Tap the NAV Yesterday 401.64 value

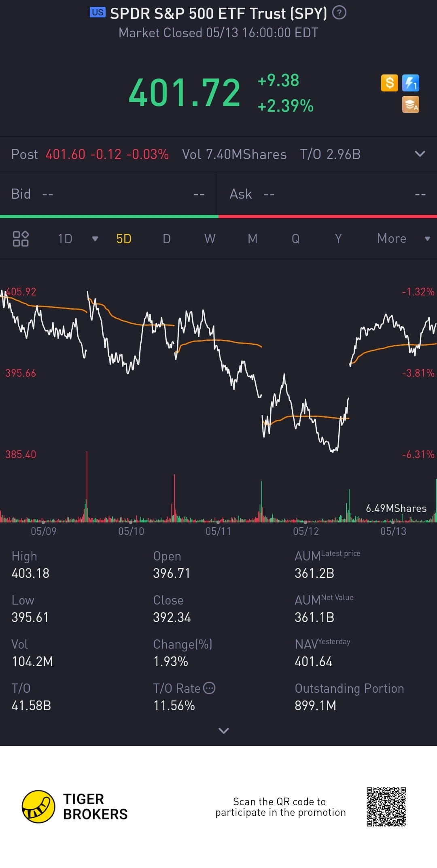(314, 662)
